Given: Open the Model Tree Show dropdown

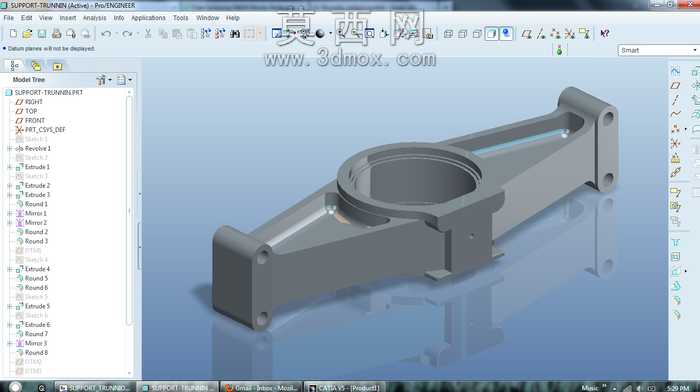Looking at the screenshot, I should pyautogui.click(x=104, y=80).
